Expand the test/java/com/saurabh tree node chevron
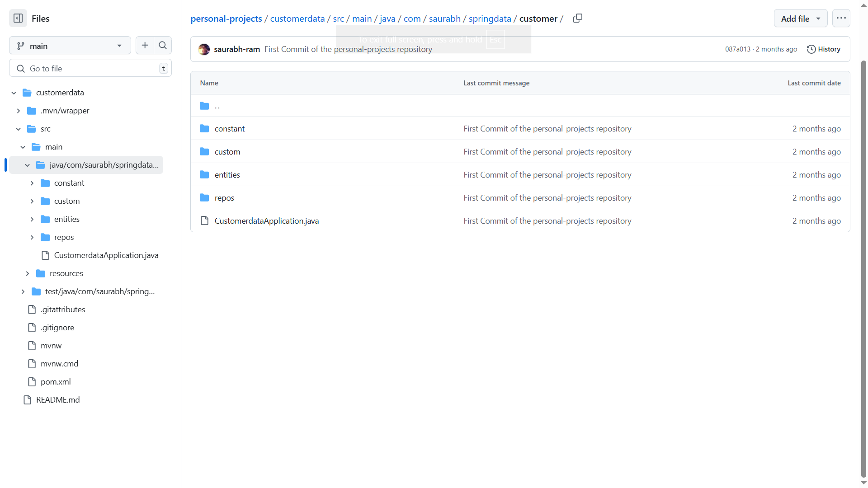Viewport: 868px width, 488px height. (x=23, y=291)
